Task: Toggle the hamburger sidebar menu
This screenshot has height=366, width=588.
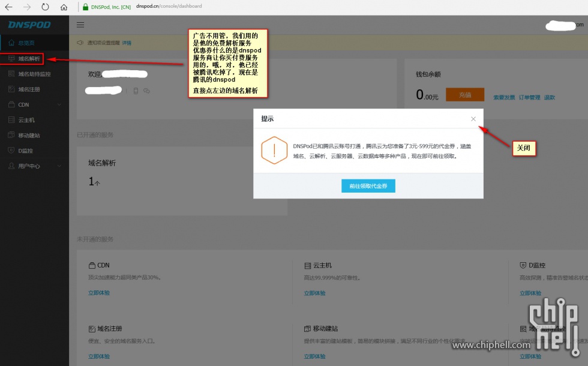Action: pos(80,25)
